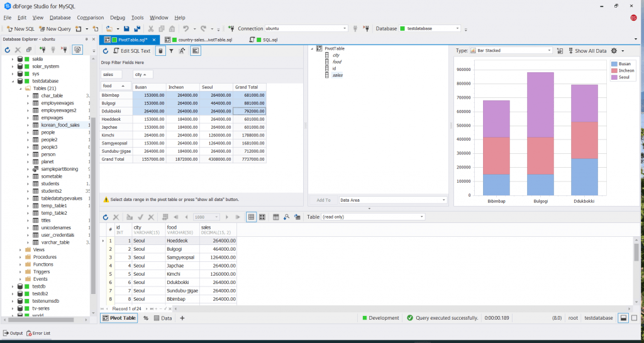Collapse the Tables (21) folder
Image resolution: width=644 pixels, height=343 pixels.
(19, 88)
